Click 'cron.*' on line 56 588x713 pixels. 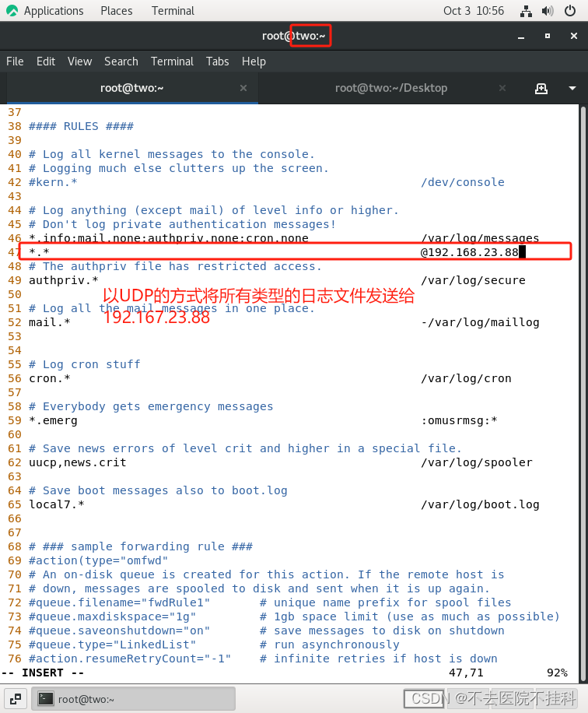pyautogui.click(x=50, y=379)
